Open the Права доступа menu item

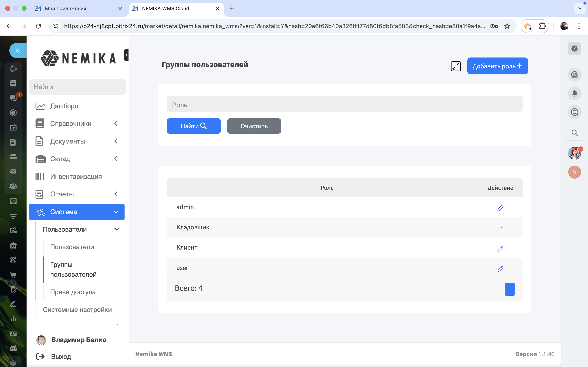(73, 292)
